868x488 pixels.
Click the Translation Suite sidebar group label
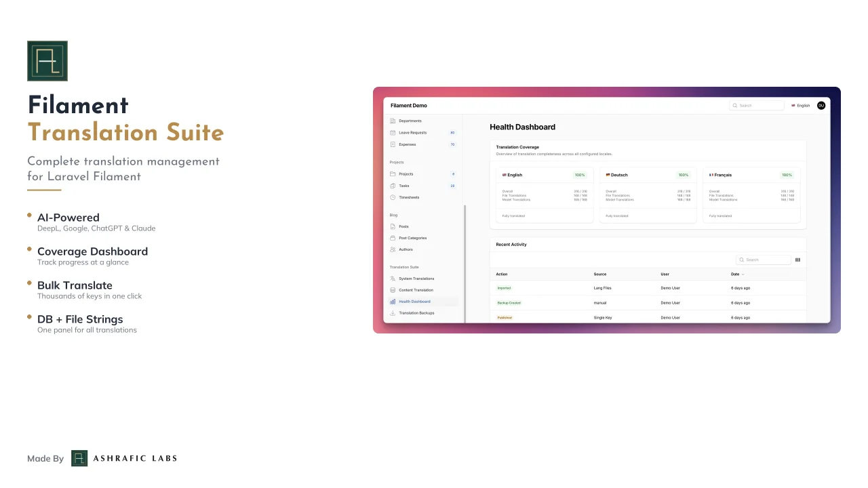tap(404, 267)
